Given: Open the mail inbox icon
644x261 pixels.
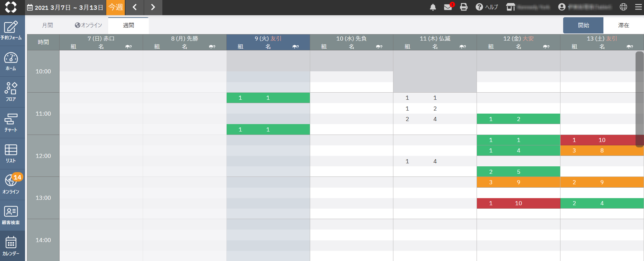Looking at the screenshot, I should coord(448,7).
